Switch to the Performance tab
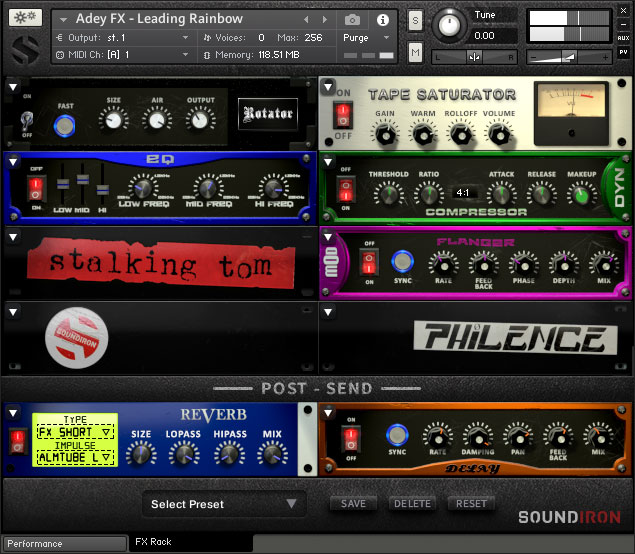 65,543
